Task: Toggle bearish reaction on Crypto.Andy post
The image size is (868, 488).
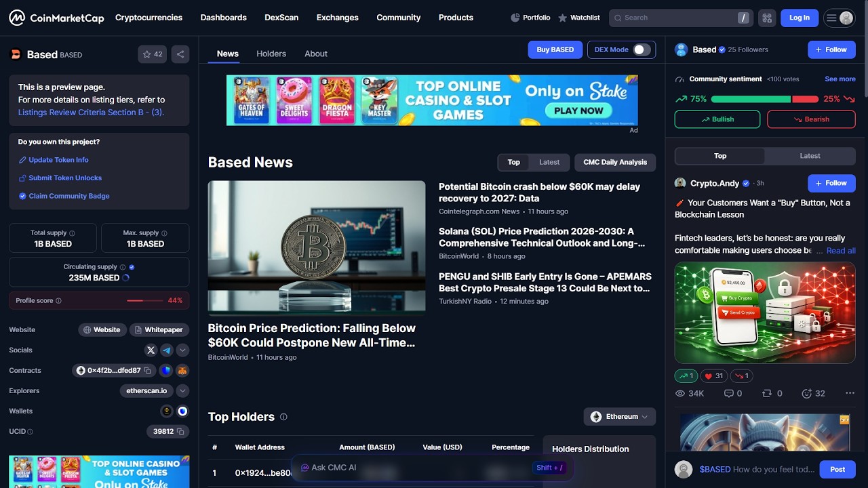Action: tap(742, 375)
